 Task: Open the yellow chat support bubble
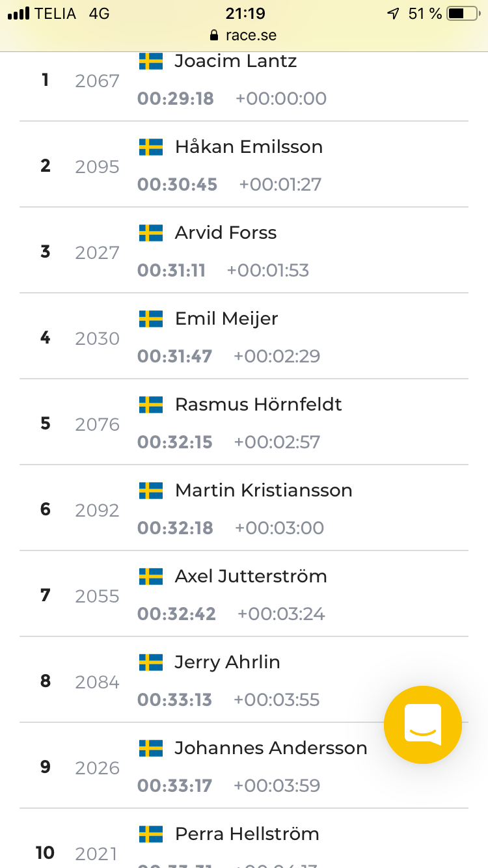tap(423, 725)
